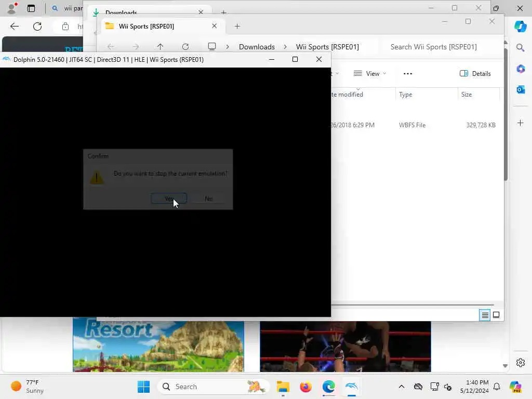The image size is (532, 399).
Task: Click the taskbar Search box
Action: [x=214, y=387]
